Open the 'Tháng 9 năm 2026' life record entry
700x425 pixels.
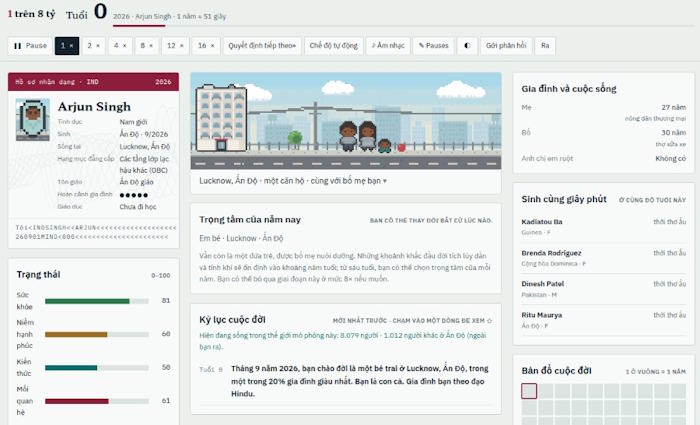[x=346, y=381]
